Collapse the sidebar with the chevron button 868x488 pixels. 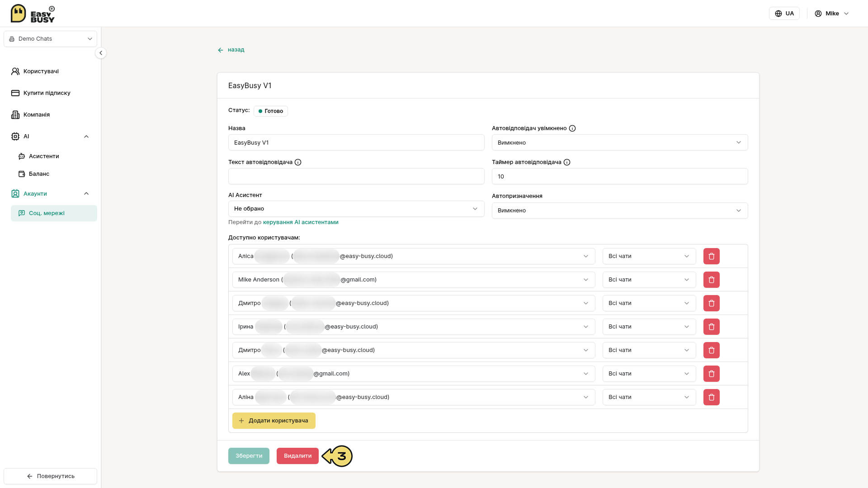click(x=101, y=53)
